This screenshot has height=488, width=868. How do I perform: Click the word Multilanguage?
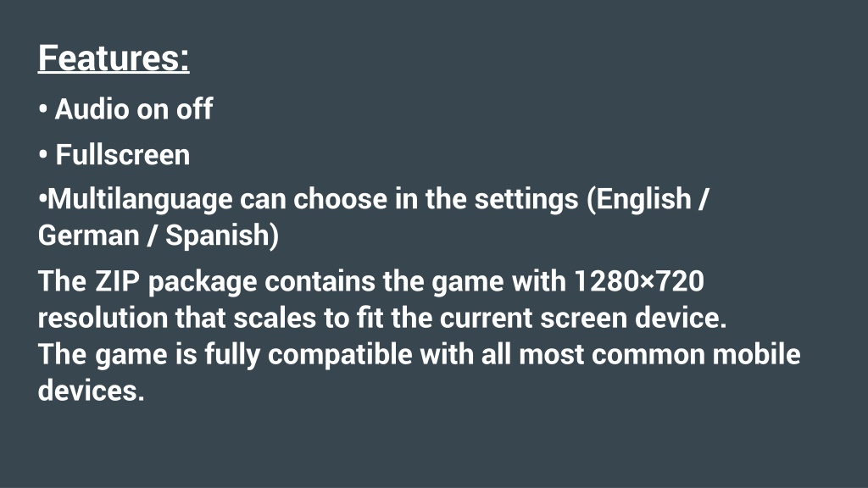click(x=140, y=200)
